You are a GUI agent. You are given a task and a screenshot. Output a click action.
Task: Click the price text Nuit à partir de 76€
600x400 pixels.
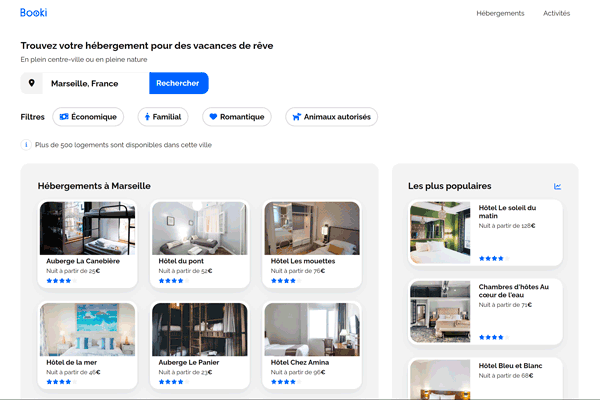[298, 271]
